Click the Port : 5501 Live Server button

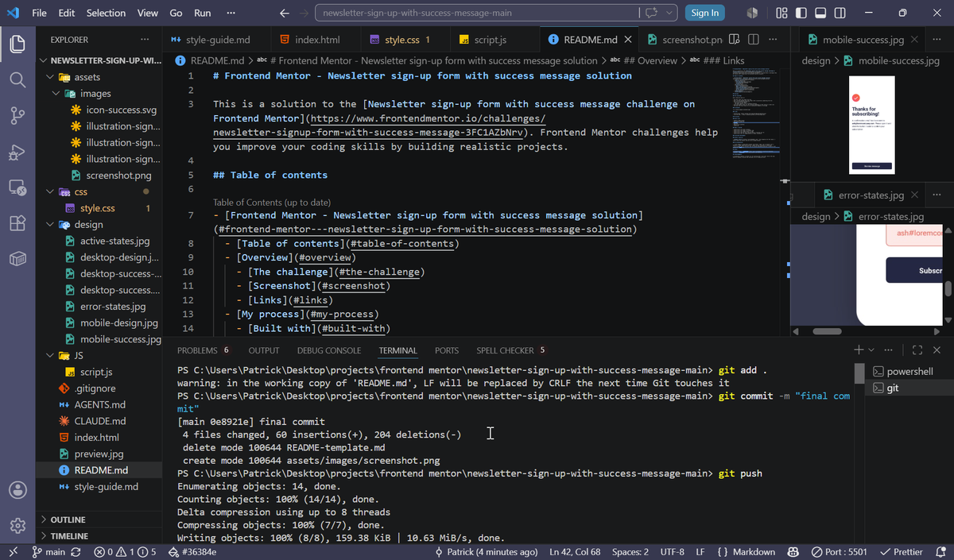840,552
